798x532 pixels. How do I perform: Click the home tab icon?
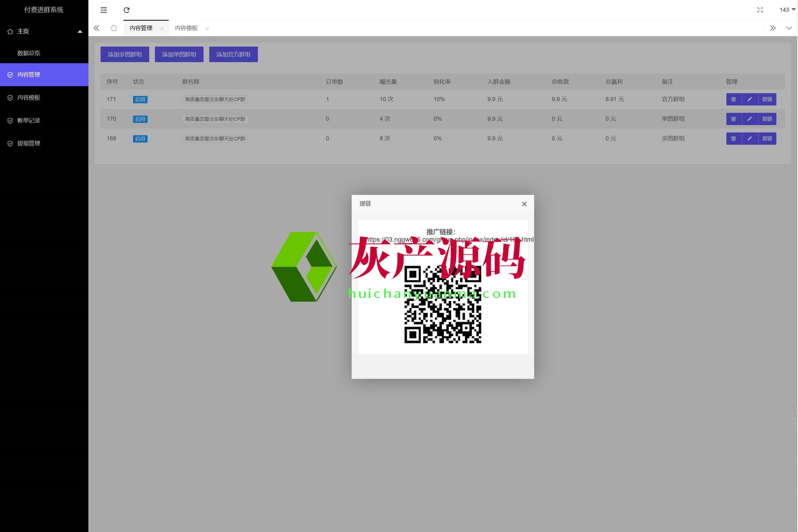click(x=114, y=28)
